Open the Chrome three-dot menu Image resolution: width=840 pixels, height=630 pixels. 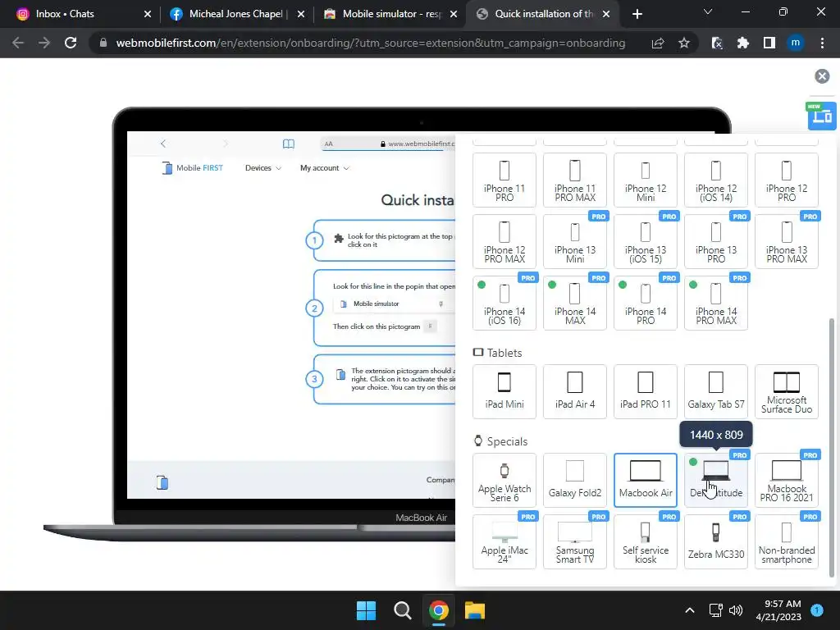[822, 43]
